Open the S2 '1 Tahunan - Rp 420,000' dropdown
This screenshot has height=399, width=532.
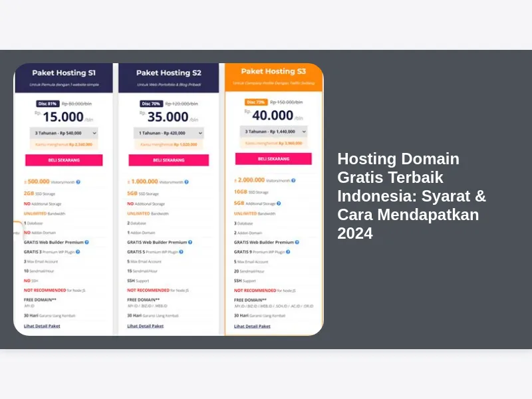(168, 133)
